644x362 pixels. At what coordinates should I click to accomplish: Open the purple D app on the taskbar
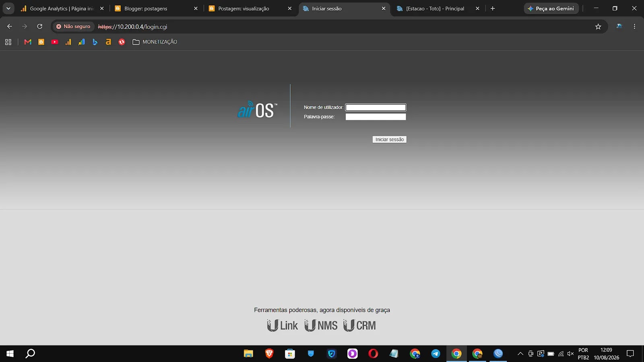point(352,354)
